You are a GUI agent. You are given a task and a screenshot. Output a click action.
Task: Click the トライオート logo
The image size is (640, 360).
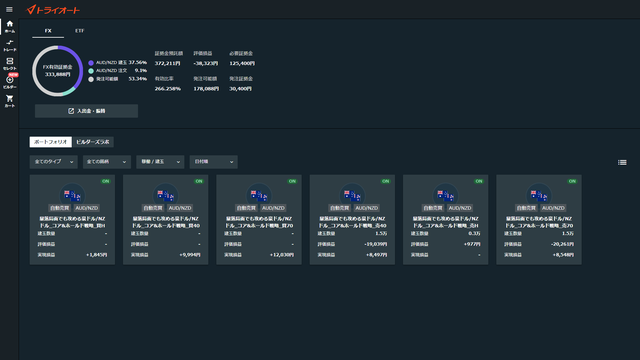tap(53, 10)
